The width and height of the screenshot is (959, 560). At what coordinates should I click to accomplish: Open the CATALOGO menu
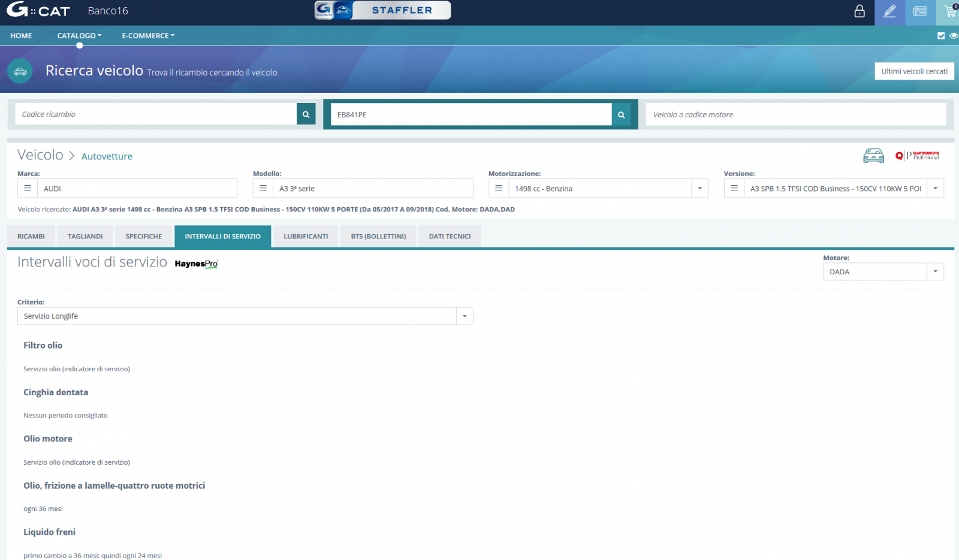(x=79, y=36)
